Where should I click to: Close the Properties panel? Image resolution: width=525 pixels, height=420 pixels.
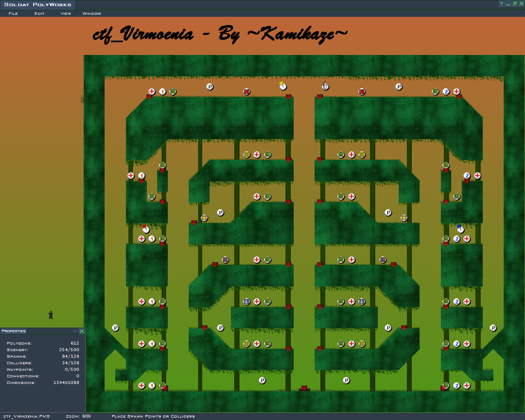tap(82, 331)
